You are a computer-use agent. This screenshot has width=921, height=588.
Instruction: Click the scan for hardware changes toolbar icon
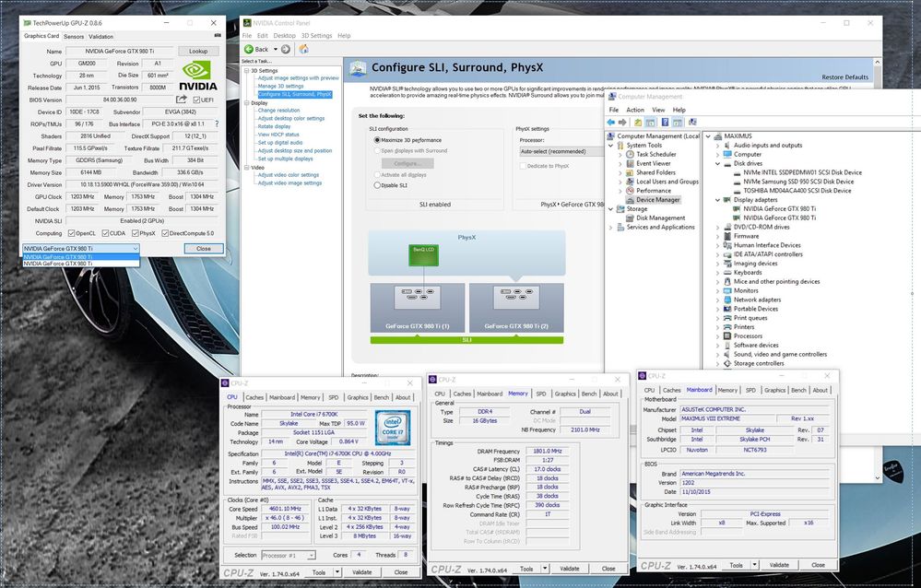click(x=692, y=123)
